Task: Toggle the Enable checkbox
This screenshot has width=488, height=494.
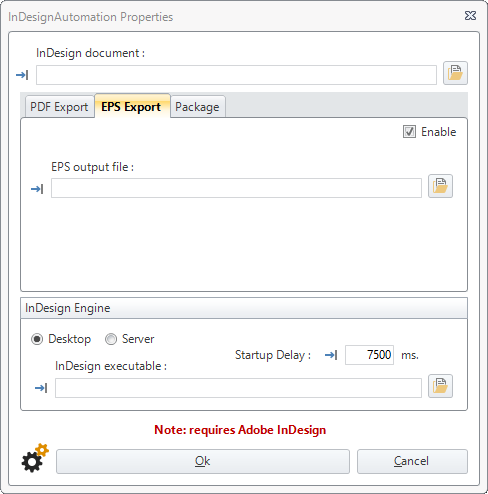Action: coord(409,132)
